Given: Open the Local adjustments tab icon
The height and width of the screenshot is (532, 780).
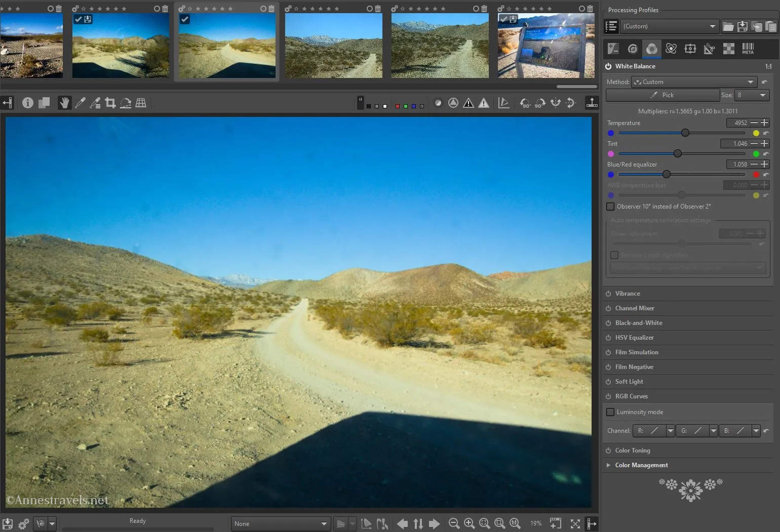Looking at the screenshot, I should pyautogui.click(x=690, y=49).
